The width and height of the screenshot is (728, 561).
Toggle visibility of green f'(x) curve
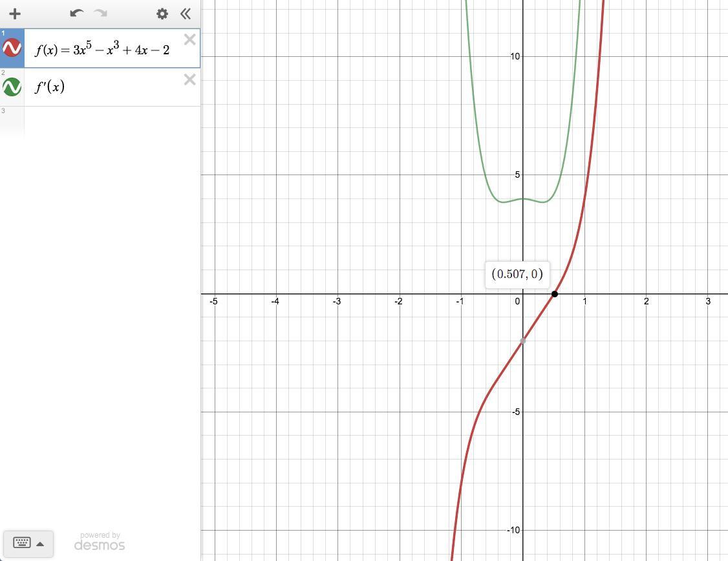12,87
